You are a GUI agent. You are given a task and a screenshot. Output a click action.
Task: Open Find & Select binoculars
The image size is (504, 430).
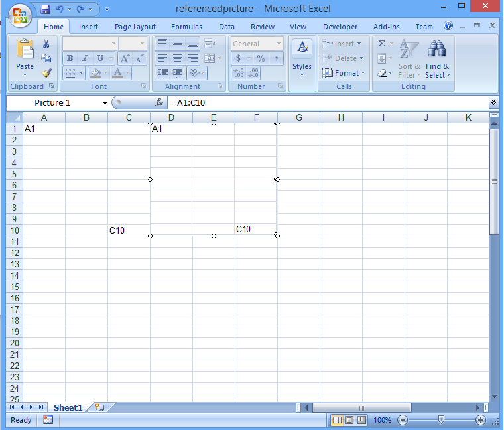[x=437, y=59]
